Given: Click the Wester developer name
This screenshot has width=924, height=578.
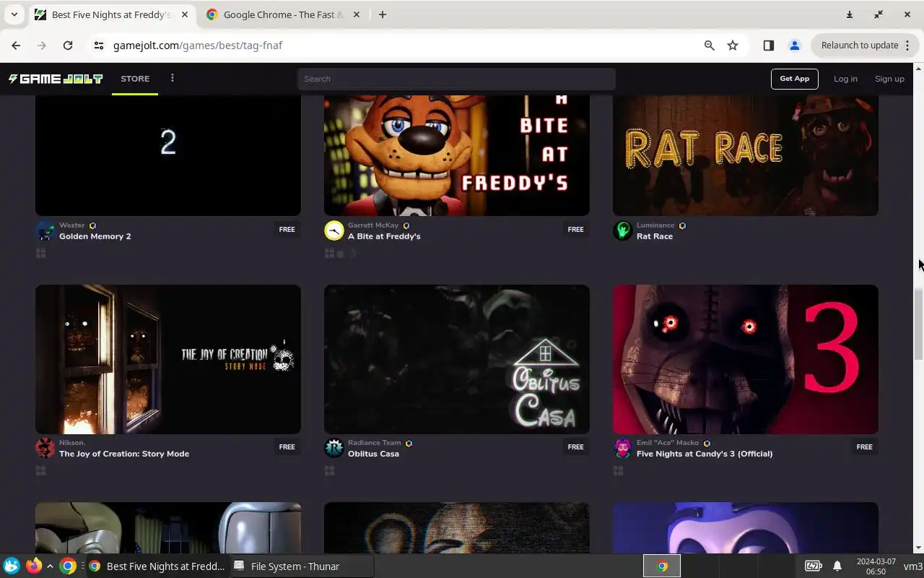Looking at the screenshot, I should click(72, 225).
